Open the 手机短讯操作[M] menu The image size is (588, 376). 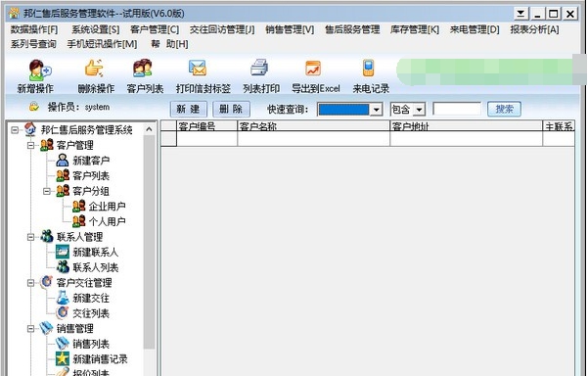coord(102,44)
